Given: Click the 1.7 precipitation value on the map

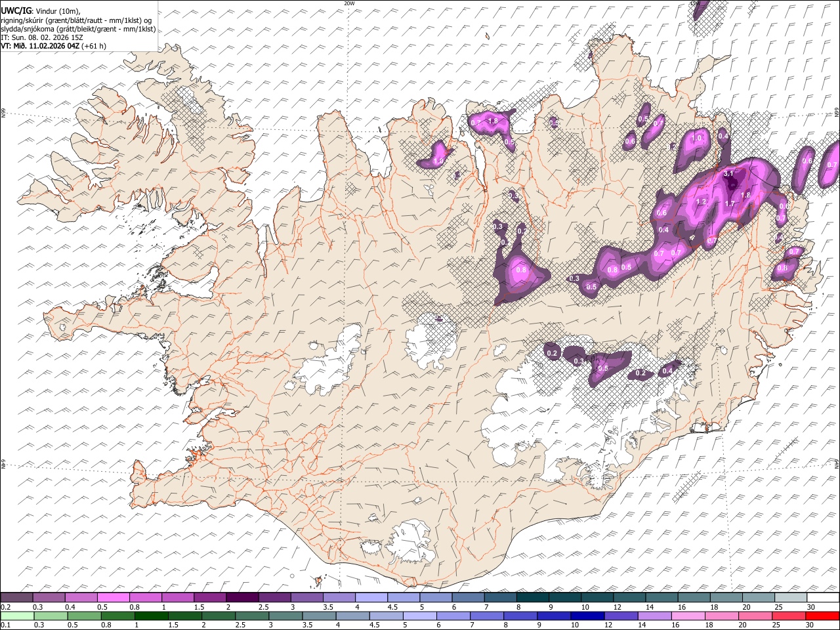Looking at the screenshot, I should tap(730, 203).
